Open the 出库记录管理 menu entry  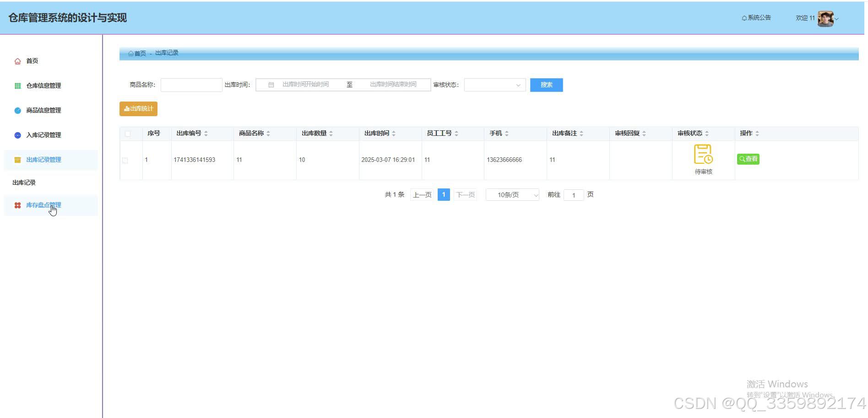click(44, 160)
